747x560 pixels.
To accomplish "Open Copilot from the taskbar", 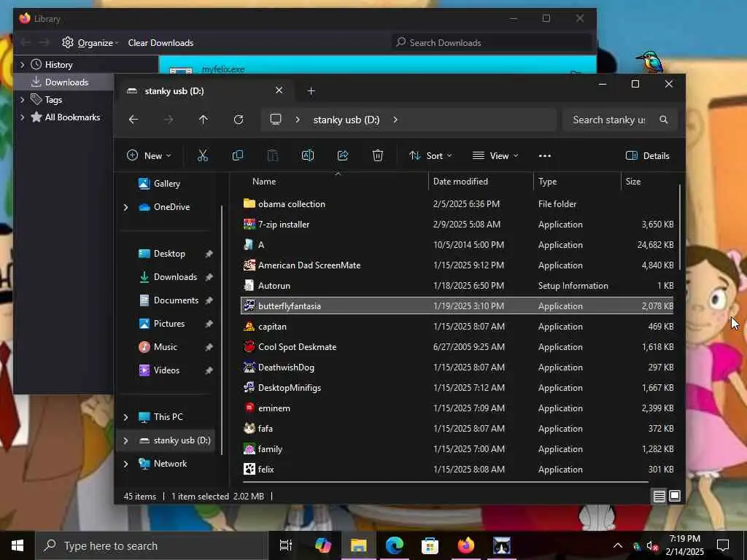I will coord(323,545).
